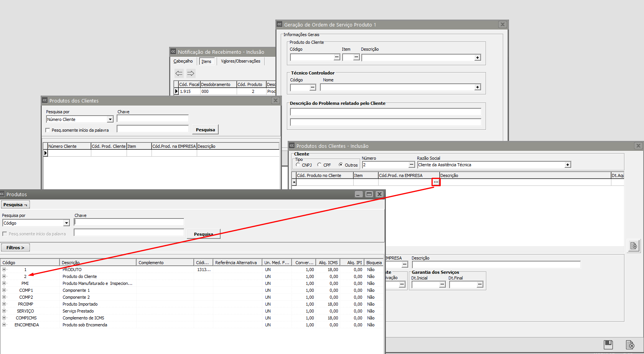Toggle Pesq.somente início in Produtos dos Clientes
The height and width of the screenshot is (354, 644).
(x=48, y=130)
